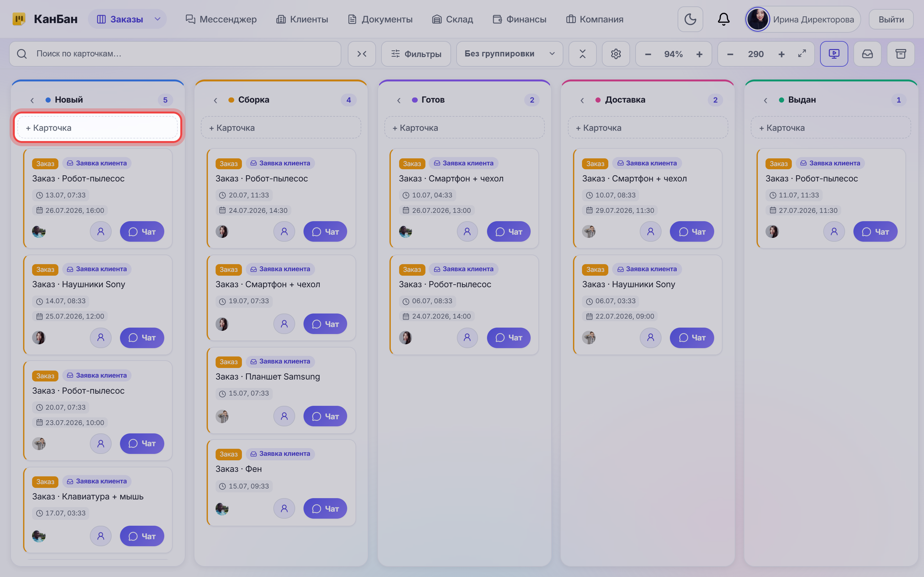The width and height of the screenshot is (924, 577).
Task: Click the card search field
Action: 175,54
